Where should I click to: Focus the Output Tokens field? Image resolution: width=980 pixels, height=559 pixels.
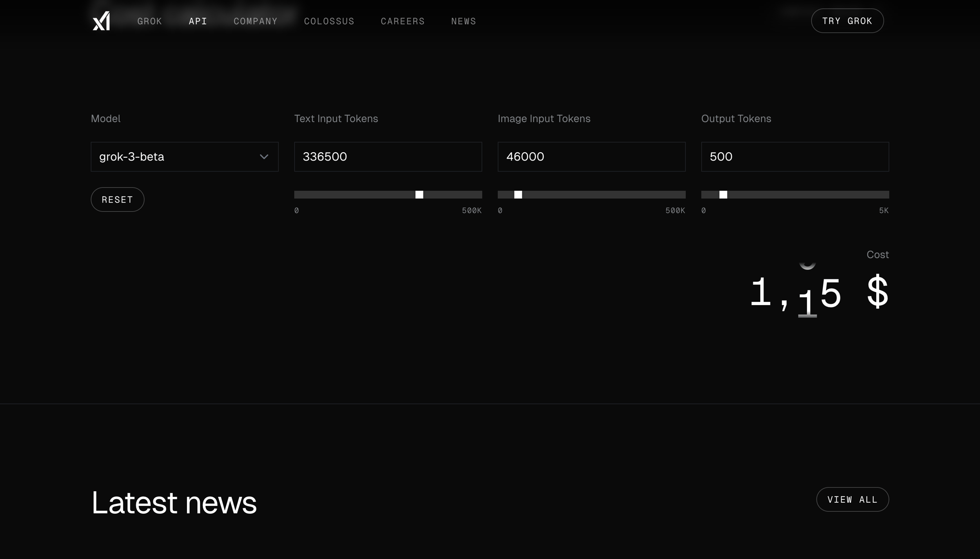click(795, 157)
